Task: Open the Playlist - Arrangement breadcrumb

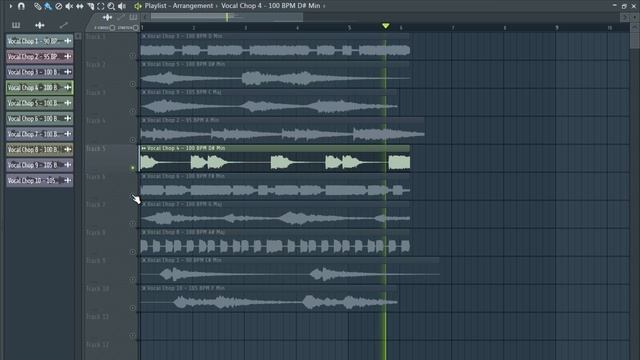Action: [x=179, y=6]
